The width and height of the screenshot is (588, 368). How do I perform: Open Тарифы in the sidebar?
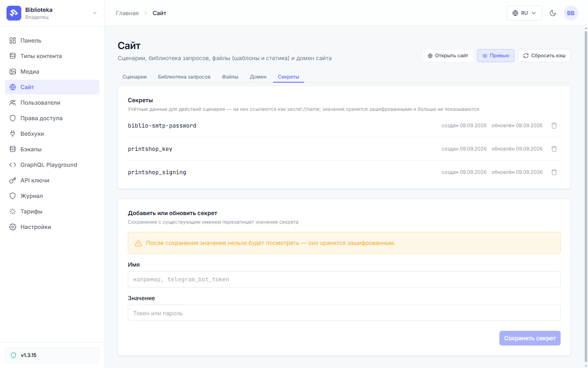pos(52,211)
